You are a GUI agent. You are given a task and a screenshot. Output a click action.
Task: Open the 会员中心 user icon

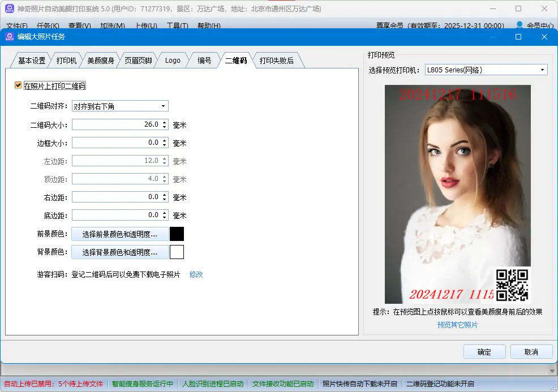point(519,25)
